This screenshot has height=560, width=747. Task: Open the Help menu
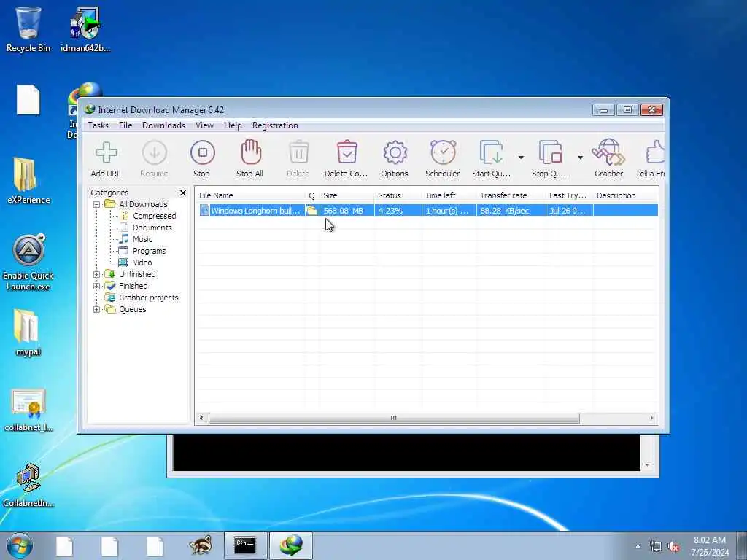click(x=233, y=125)
